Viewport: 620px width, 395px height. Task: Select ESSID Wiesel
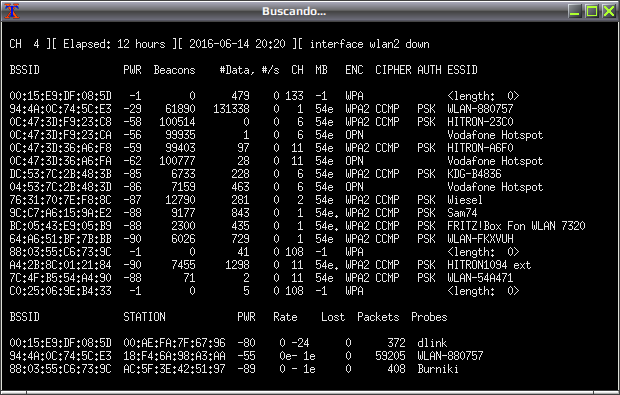coord(465,200)
